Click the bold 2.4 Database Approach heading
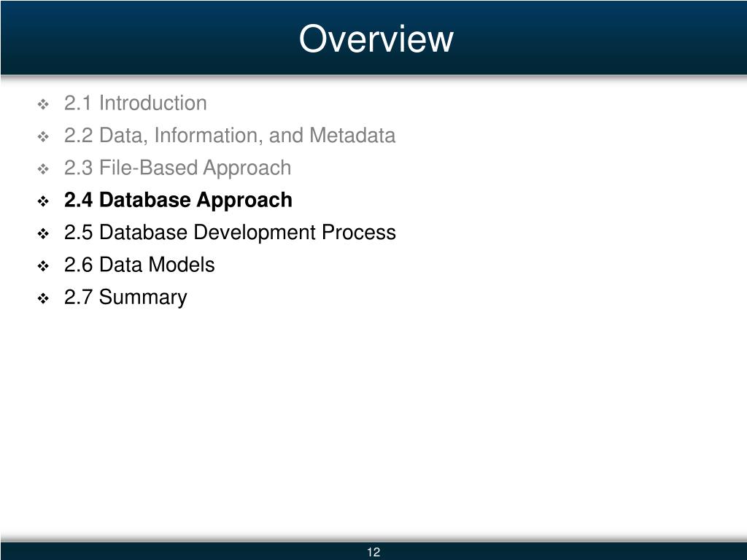The image size is (747, 560). [178, 201]
